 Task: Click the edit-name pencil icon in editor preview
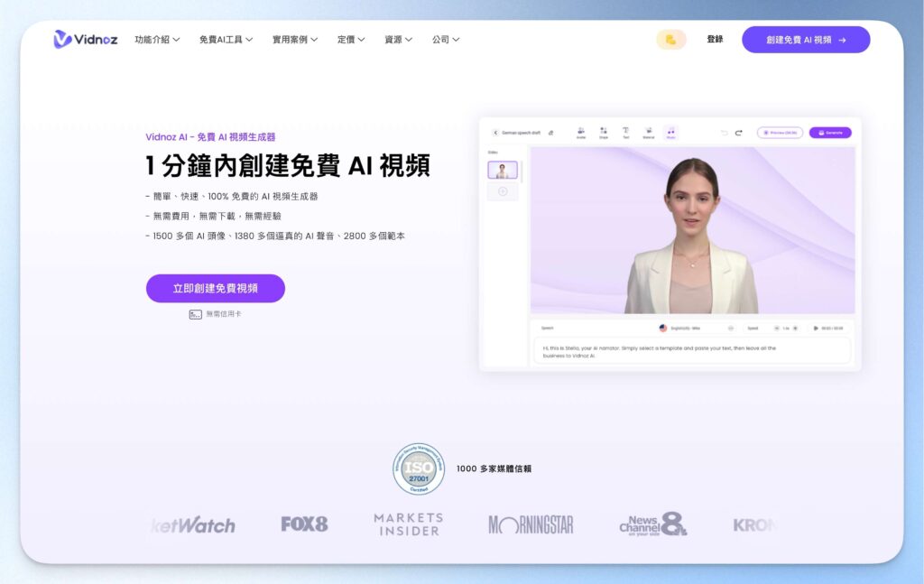coord(551,133)
